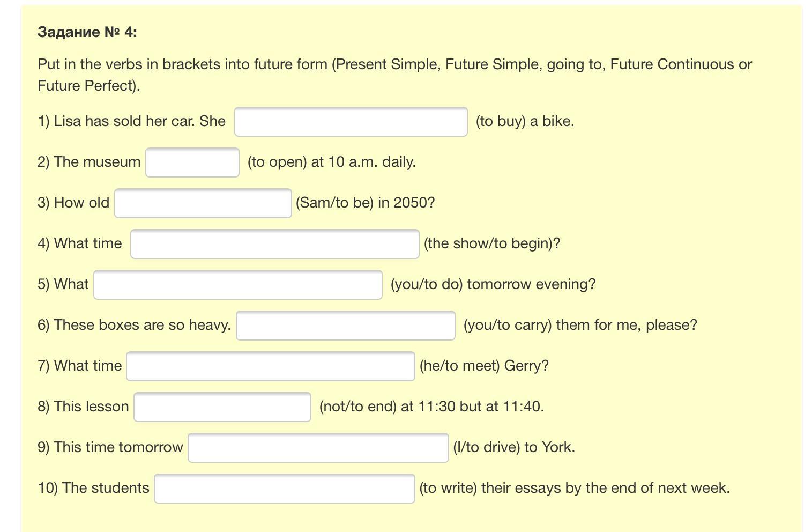Click the input field after 'Lisa has sold her car. She'
The width and height of the screenshot is (812, 532).
(351, 122)
